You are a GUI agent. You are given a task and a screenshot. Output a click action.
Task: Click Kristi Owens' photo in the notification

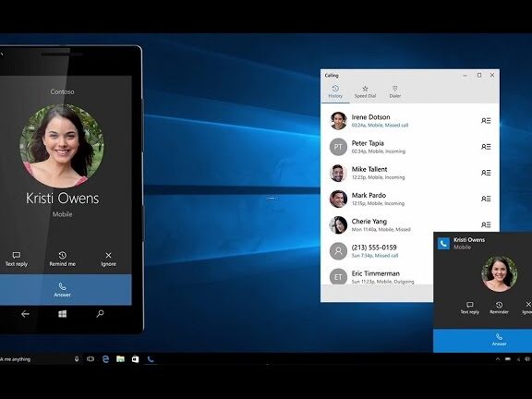tap(499, 273)
